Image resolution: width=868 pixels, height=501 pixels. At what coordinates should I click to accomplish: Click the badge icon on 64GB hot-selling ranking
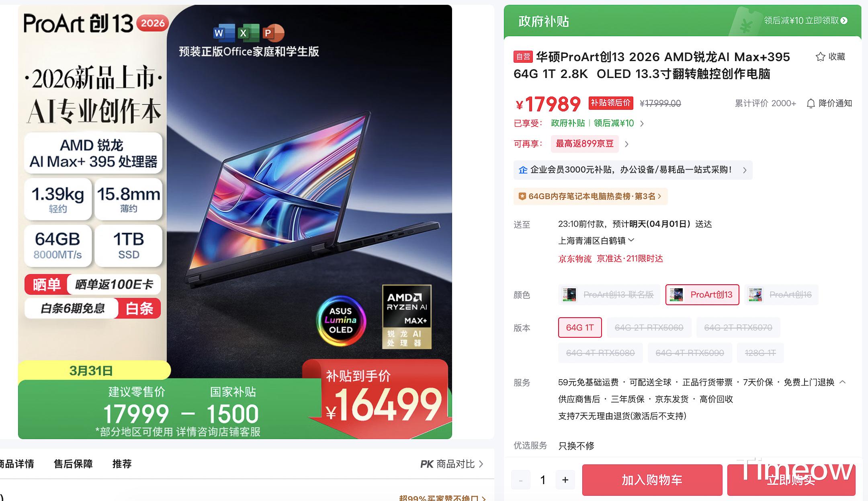tap(522, 196)
